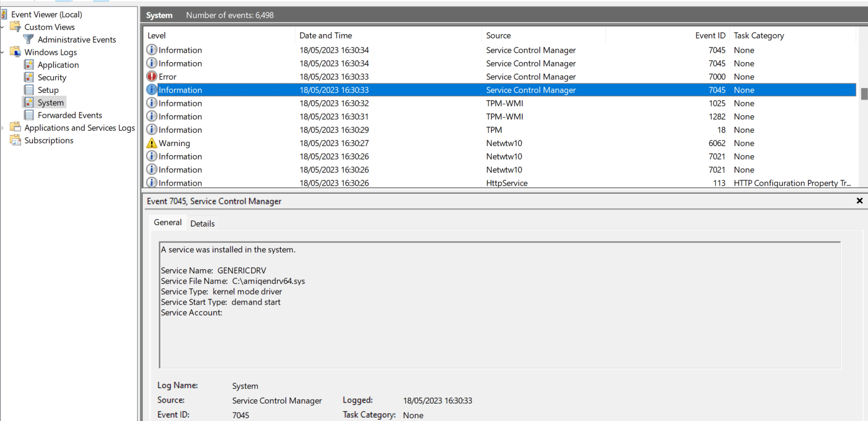Screen dimensions: 868x421
Task: Collapse the Windows Logs tree node
Action: (3, 52)
